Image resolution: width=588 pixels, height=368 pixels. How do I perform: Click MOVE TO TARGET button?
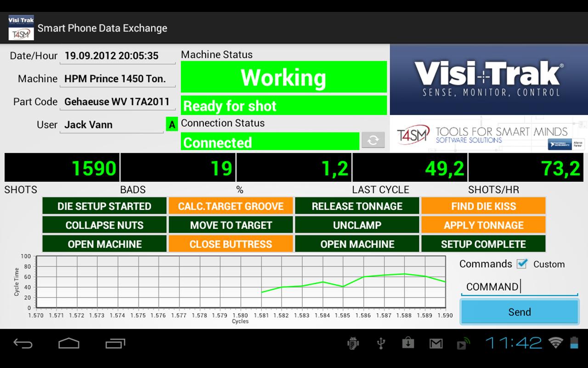click(x=231, y=225)
